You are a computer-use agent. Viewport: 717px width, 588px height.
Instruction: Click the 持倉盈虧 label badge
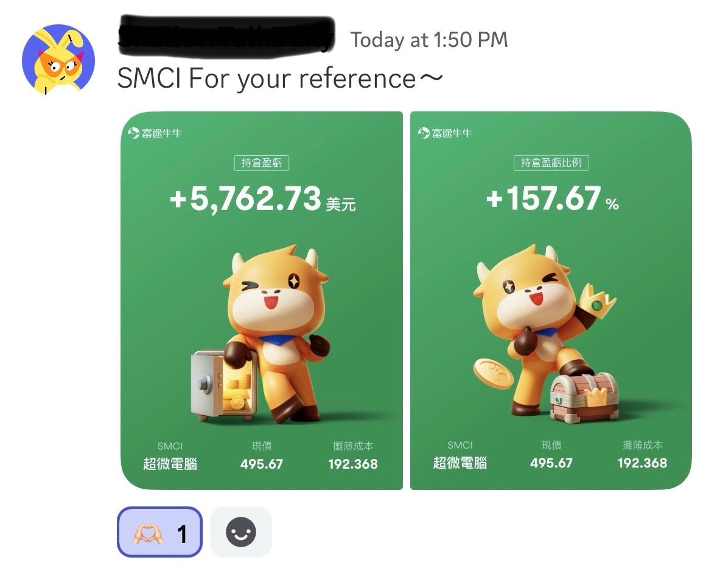(x=262, y=163)
